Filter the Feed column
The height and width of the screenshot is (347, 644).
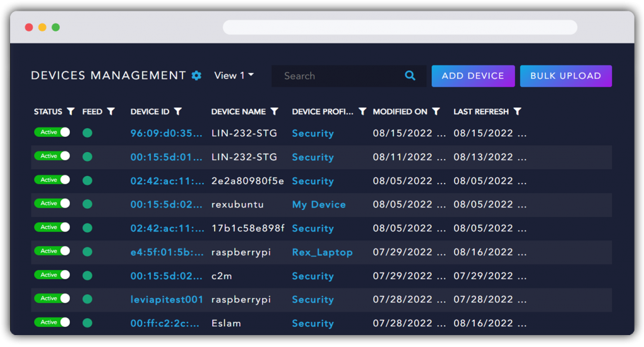pos(111,111)
